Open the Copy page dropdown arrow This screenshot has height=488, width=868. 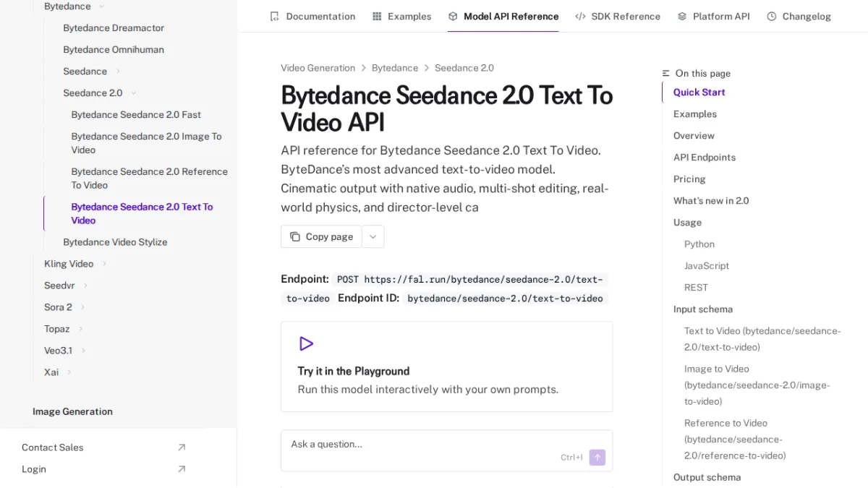[373, 236]
